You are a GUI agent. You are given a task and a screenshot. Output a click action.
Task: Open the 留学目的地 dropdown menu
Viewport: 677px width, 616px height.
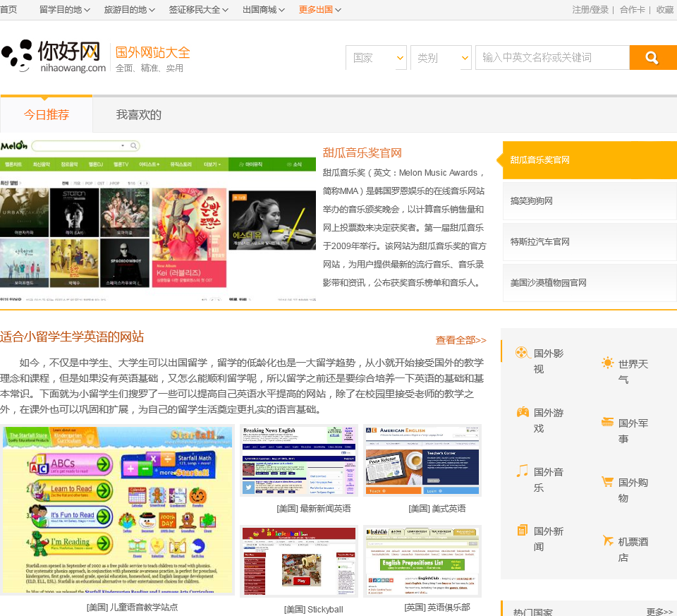65,9
